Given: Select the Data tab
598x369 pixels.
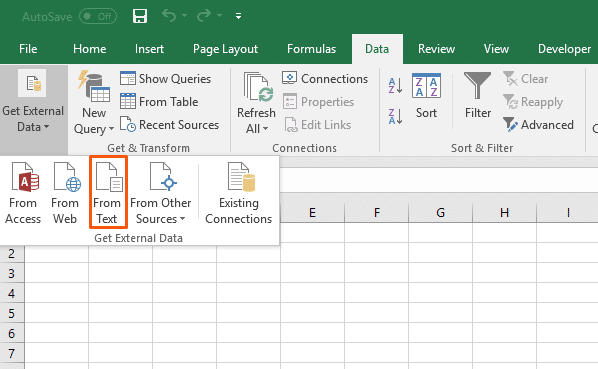Looking at the screenshot, I should (x=377, y=49).
